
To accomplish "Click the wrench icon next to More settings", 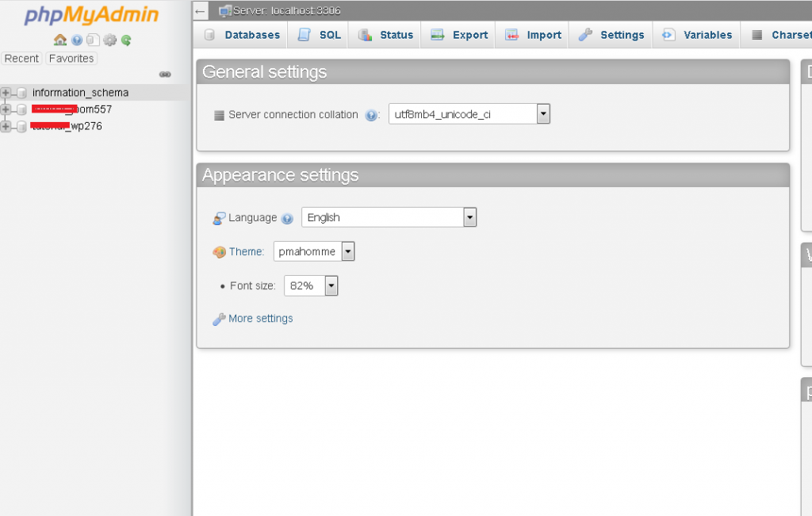I will point(219,319).
